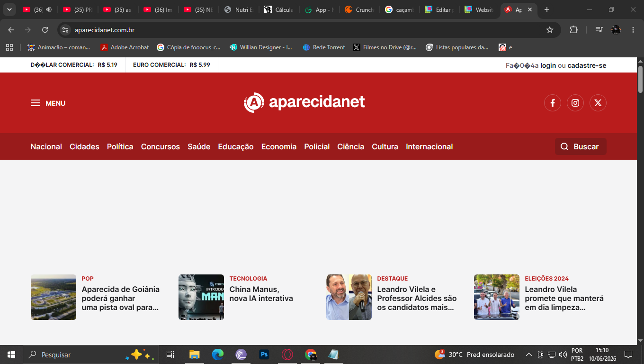Show hidden tray icons chevron

point(529,355)
